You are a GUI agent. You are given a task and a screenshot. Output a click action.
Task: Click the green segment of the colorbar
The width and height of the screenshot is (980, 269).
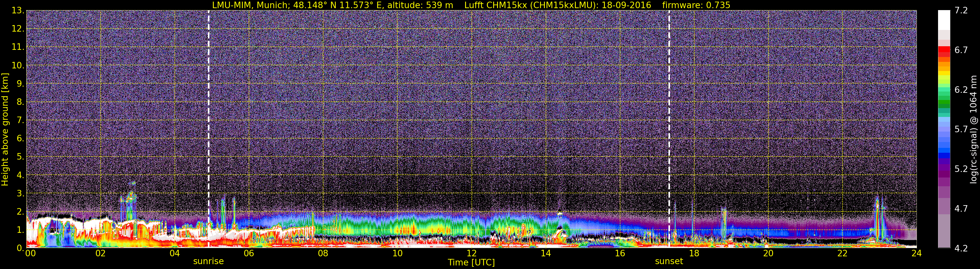coord(944,103)
